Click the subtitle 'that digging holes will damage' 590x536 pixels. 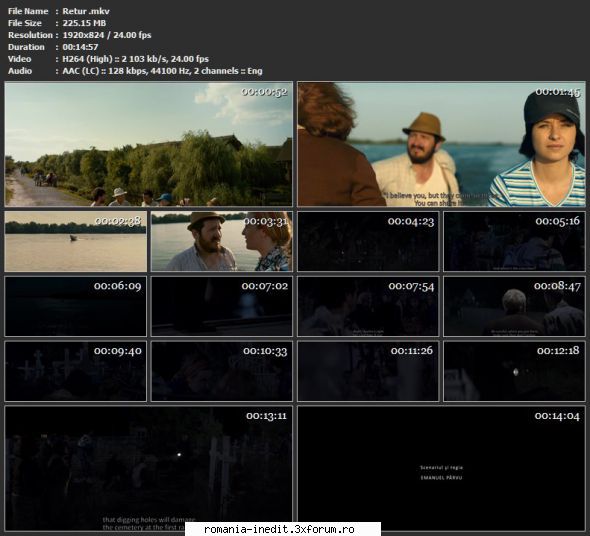[149, 519]
